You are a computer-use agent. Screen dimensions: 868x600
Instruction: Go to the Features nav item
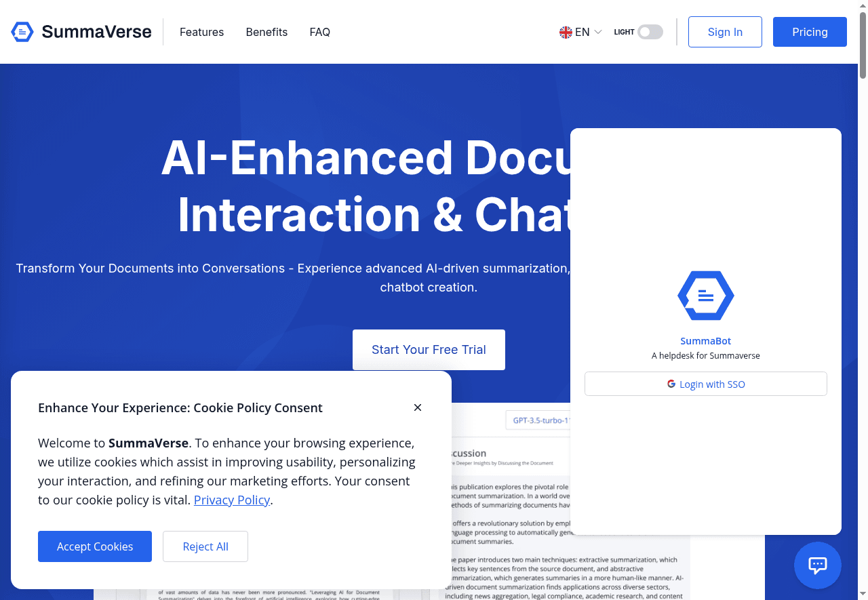coord(201,32)
